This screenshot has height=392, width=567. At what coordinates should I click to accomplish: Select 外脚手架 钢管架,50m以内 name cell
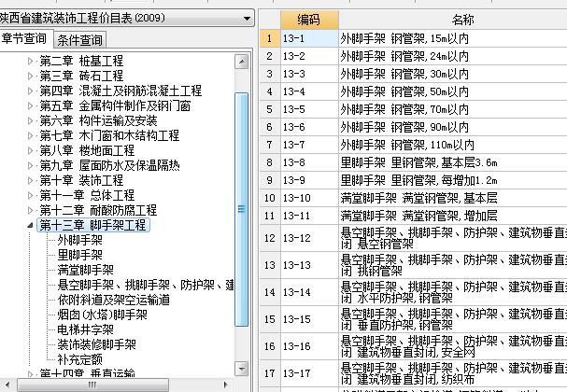[453, 91]
